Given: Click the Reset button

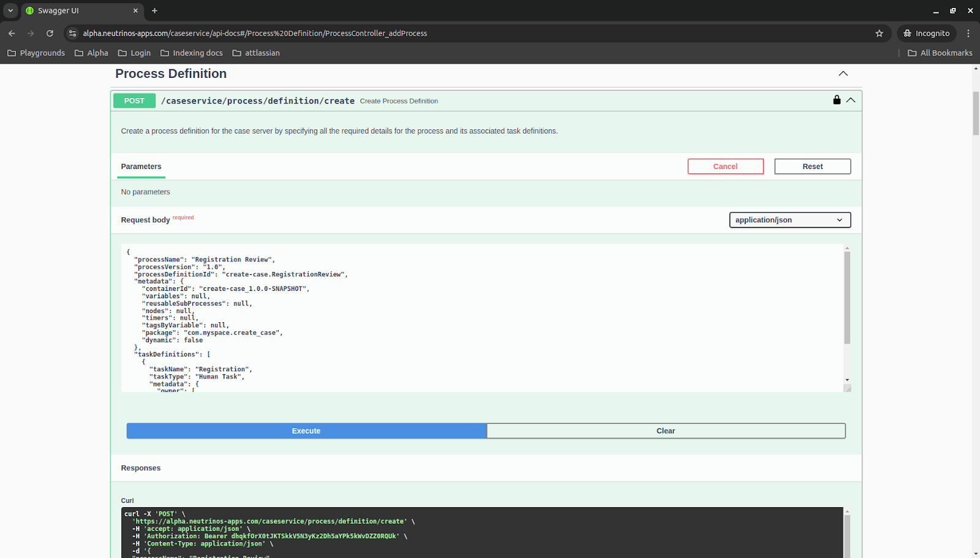Looking at the screenshot, I should [813, 167].
